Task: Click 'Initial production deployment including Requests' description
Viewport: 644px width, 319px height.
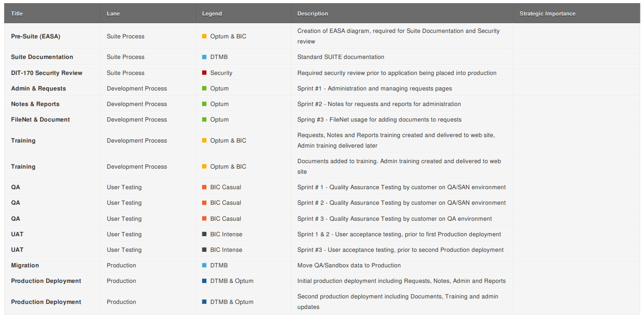Action: [402, 281]
